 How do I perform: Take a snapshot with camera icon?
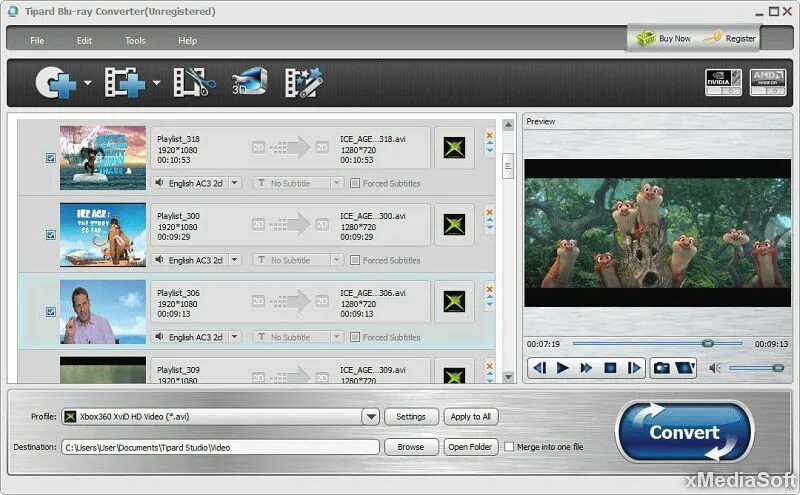(662, 367)
